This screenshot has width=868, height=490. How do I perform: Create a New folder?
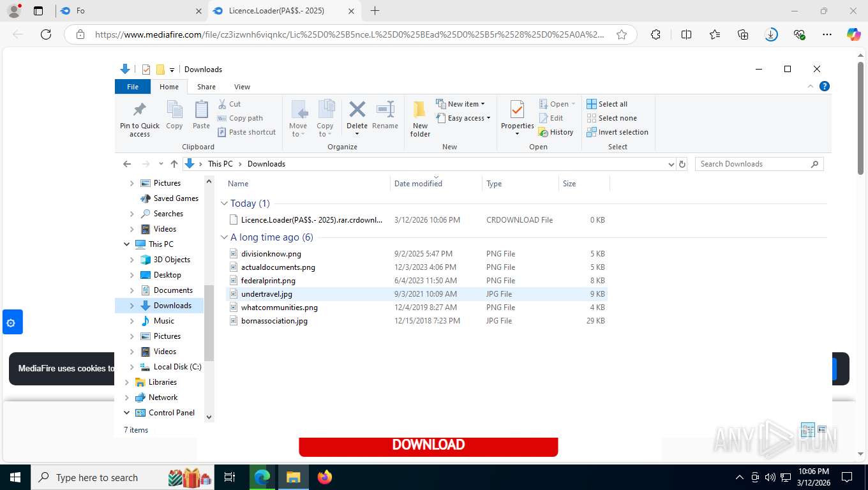tap(420, 119)
